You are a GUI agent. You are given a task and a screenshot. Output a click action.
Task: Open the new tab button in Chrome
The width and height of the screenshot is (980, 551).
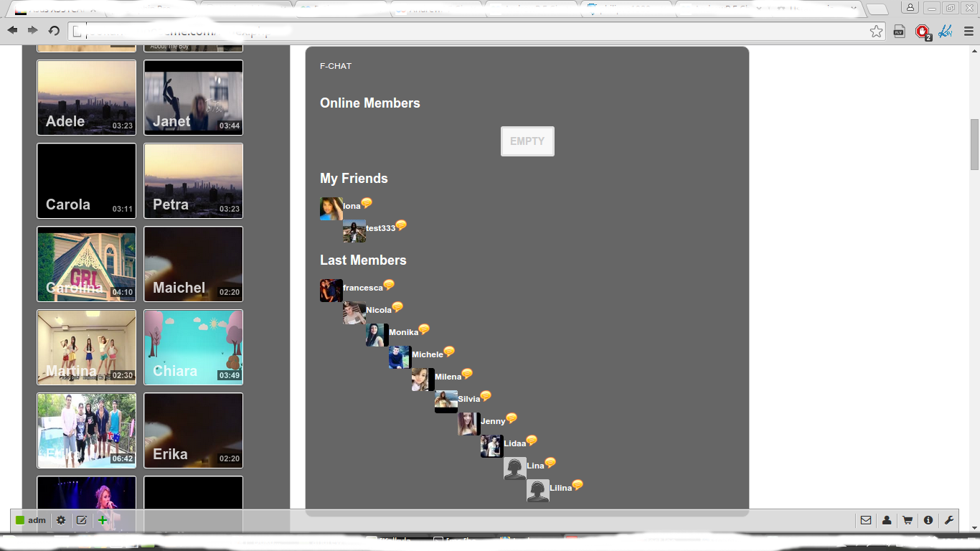pos(877,9)
